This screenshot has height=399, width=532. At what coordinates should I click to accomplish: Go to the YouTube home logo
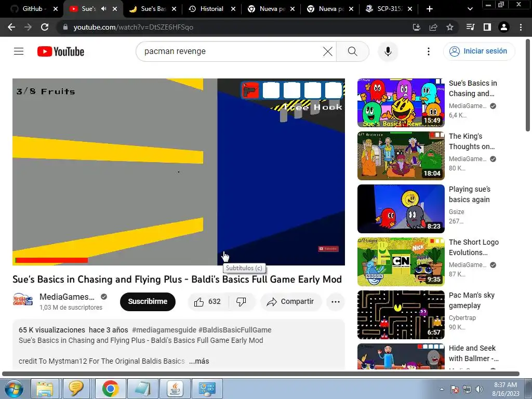pyautogui.click(x=61, y=51)
